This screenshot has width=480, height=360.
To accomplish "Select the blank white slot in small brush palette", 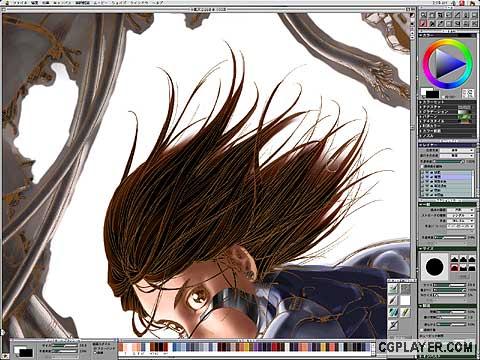I will coord(405,300).
